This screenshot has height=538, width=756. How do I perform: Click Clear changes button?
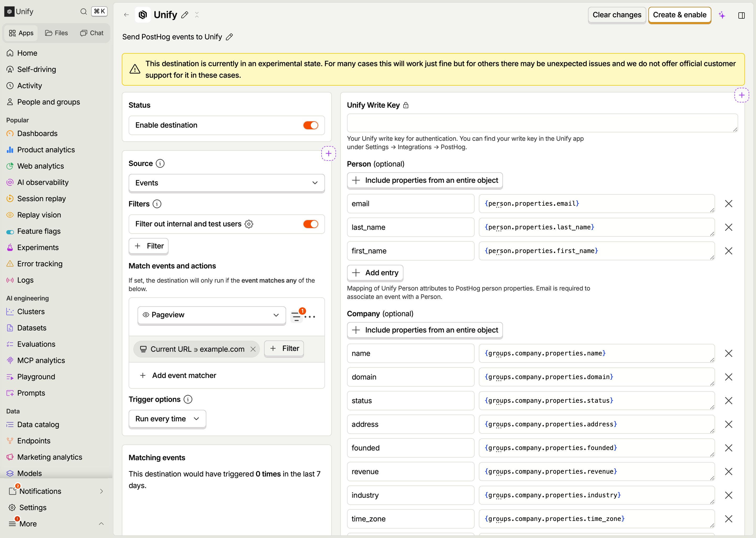coord(617,15)
